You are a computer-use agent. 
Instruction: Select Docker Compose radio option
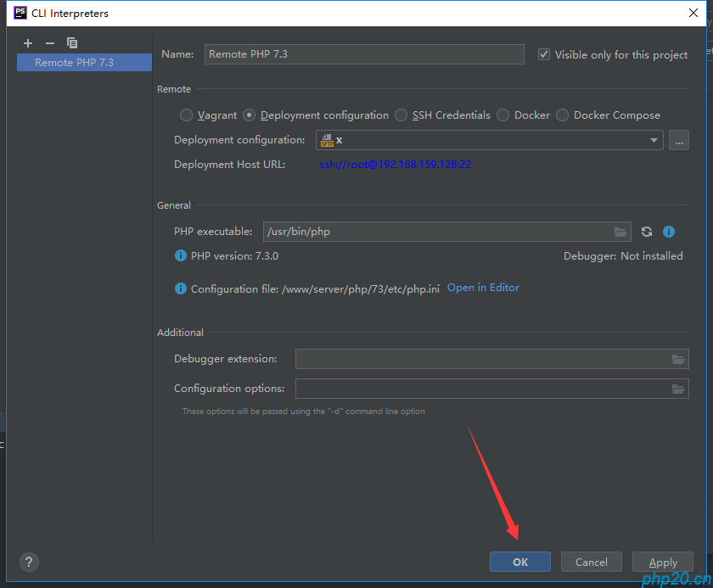click(562, 115)
